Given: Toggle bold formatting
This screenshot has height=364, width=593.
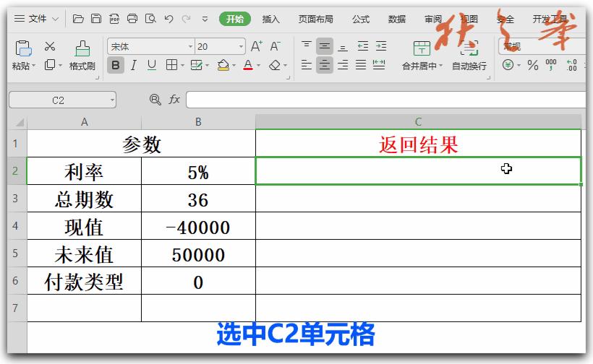Looking at the screenshot, I should [116, 65].
